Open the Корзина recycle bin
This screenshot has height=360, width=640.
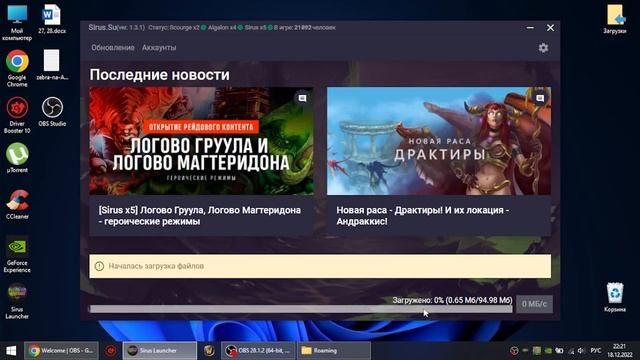click(615, 297)
